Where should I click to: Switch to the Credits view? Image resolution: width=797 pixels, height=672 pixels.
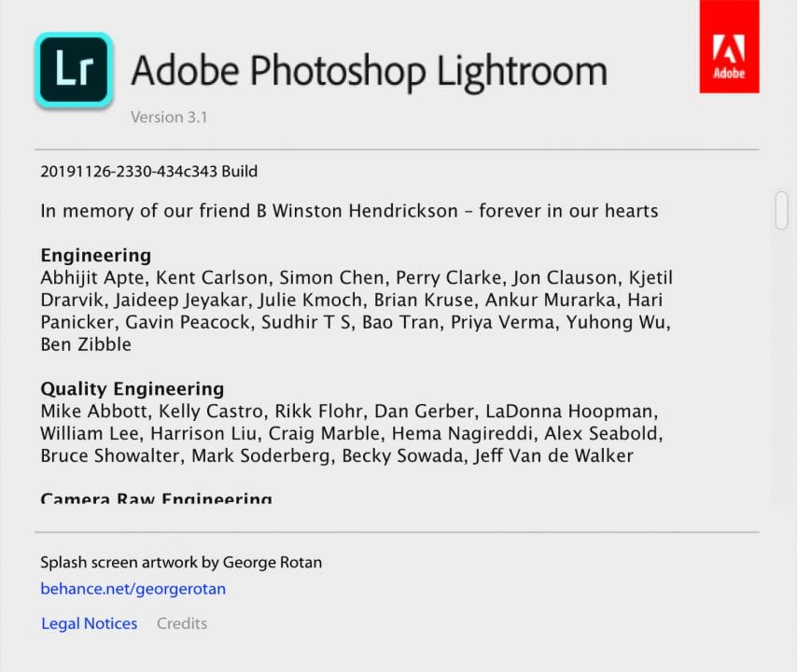(x=182, y=623)
